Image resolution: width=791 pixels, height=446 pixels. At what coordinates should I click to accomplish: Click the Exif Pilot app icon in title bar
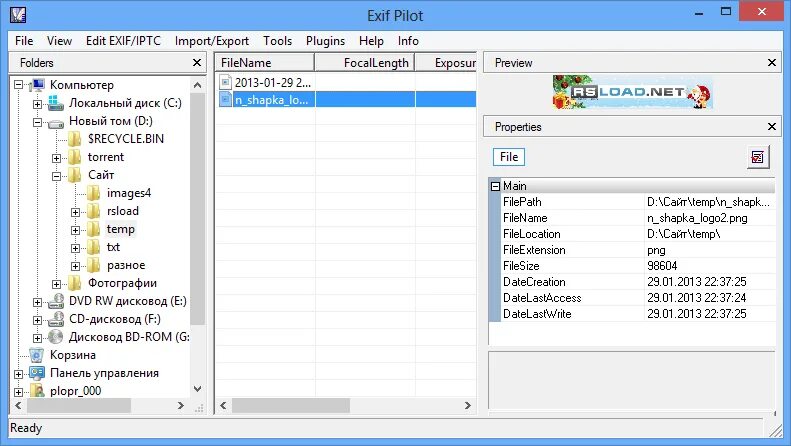click(x=18, y=15)
